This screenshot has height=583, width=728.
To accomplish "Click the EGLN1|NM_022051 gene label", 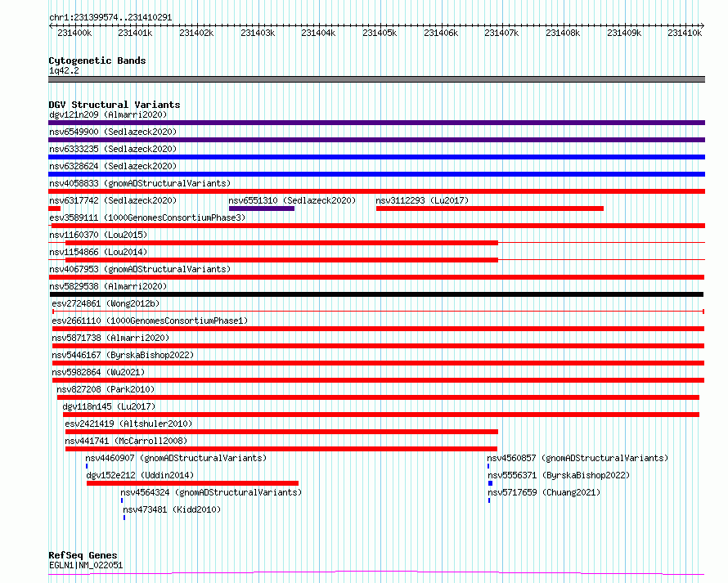I will pyautogui.click(x=86, y=565).
